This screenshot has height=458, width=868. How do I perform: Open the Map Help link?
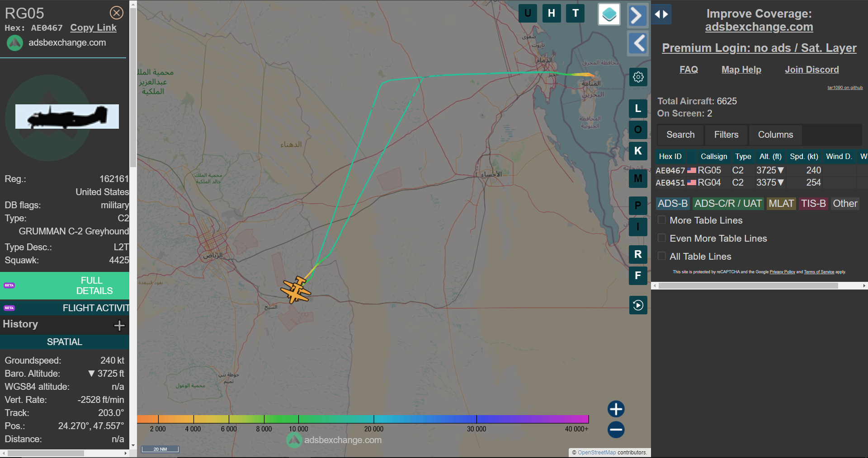[x=741, y=70]
